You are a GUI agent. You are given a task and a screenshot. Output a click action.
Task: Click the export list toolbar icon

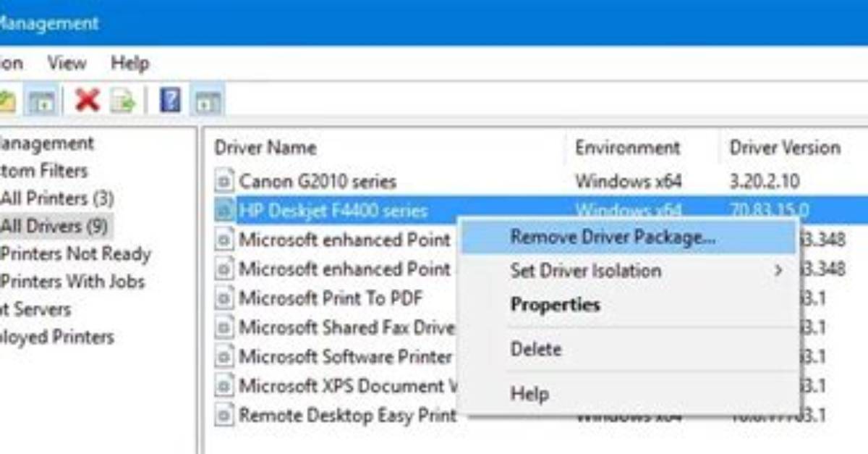click(123, 101)
